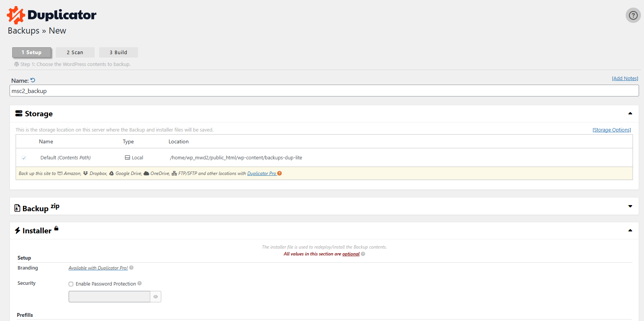Click the optional link in Installer section
This screenshot has width=644, height=321.
coord(351,254)
